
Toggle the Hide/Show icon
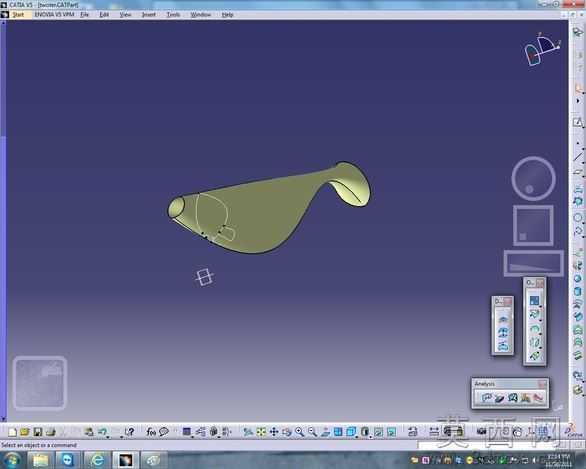pyautogui.click(x=379, y=432)
